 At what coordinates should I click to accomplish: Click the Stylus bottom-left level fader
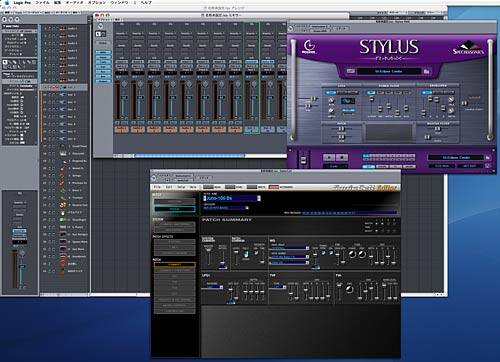click(303, 160)
